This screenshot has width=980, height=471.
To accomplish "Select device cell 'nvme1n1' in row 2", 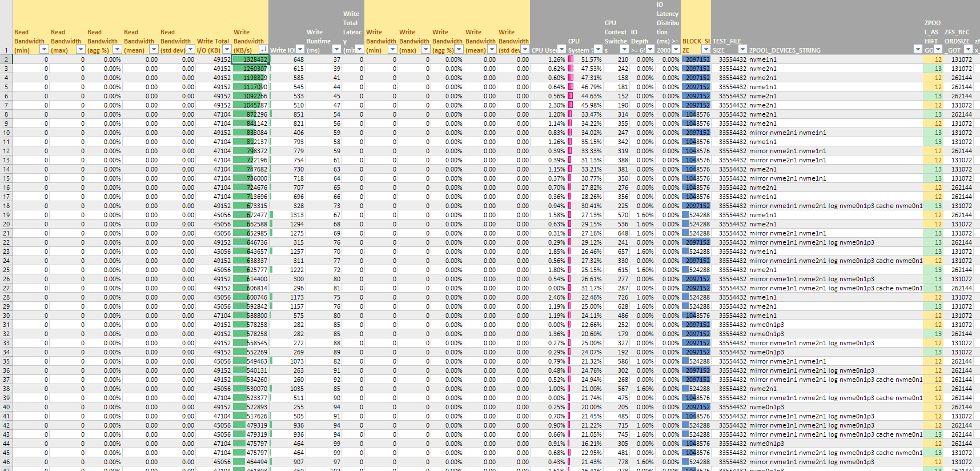I will 836,59.
